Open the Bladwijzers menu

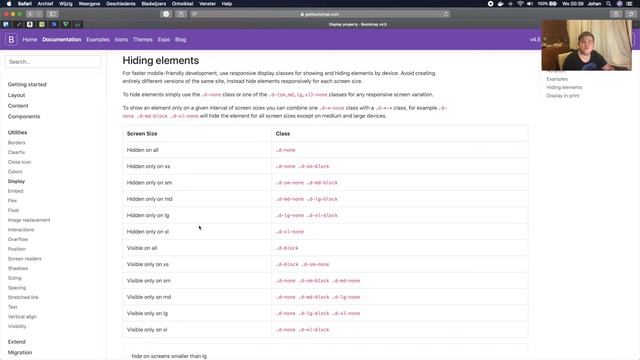coord(153,4)
